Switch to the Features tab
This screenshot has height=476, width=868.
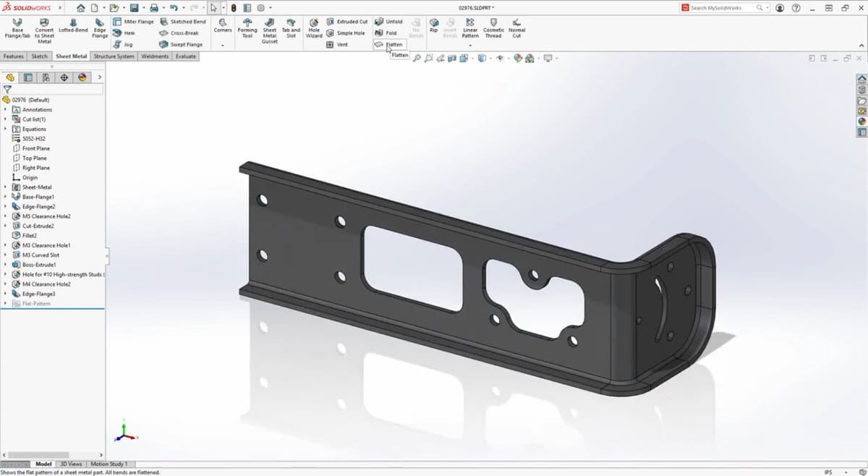tap(14, 56)
